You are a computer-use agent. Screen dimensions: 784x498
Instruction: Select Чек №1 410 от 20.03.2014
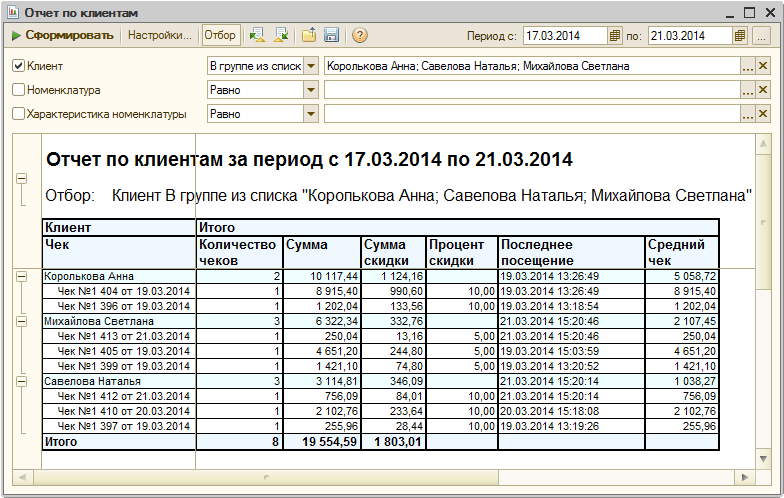click(x=124, y=411)
